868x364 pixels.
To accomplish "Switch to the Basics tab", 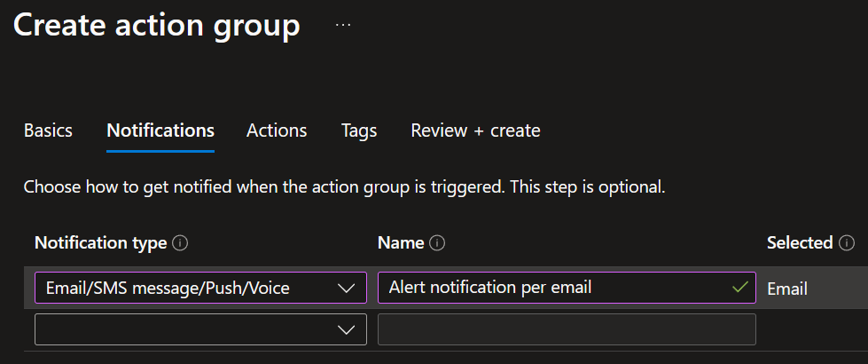I will (x=48, y=131).
